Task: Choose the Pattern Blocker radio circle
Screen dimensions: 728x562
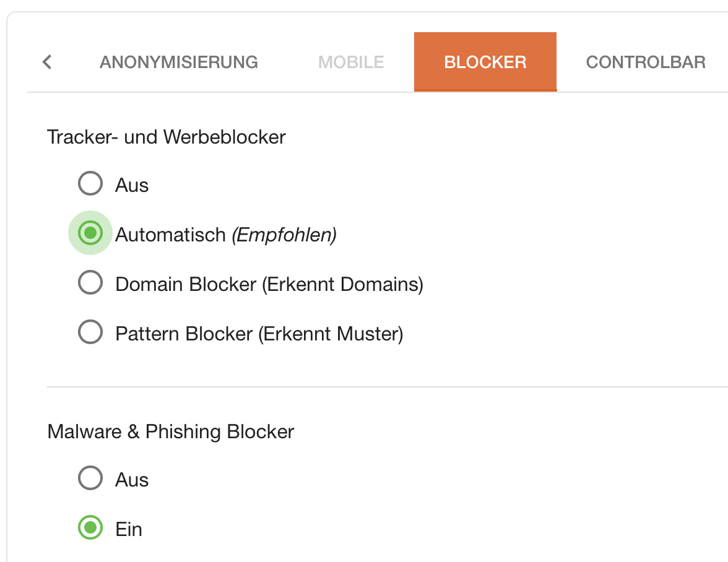Action: click(90, 333)
